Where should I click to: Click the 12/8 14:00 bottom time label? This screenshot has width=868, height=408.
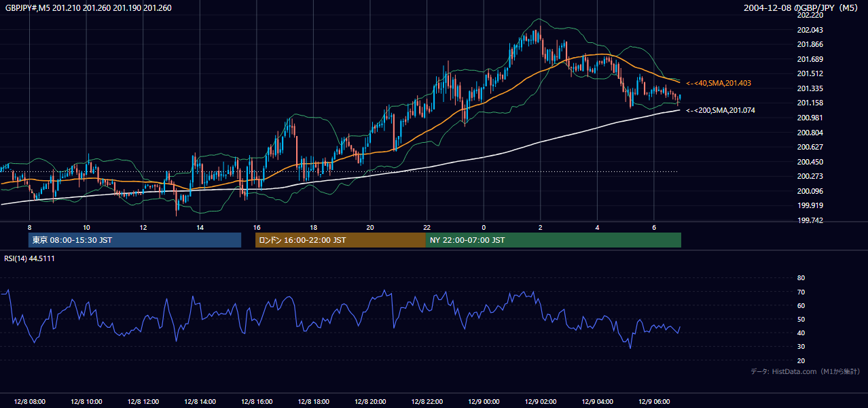point(200,401)
